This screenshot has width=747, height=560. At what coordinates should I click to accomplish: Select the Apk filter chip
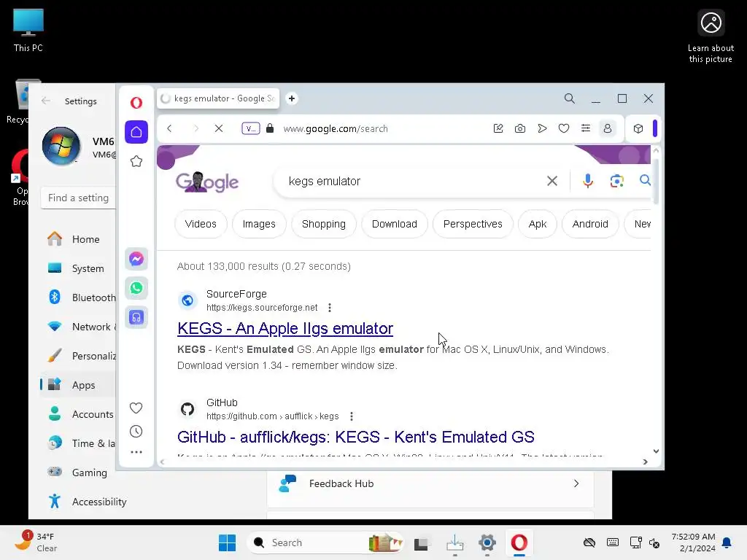click(538, 224)
